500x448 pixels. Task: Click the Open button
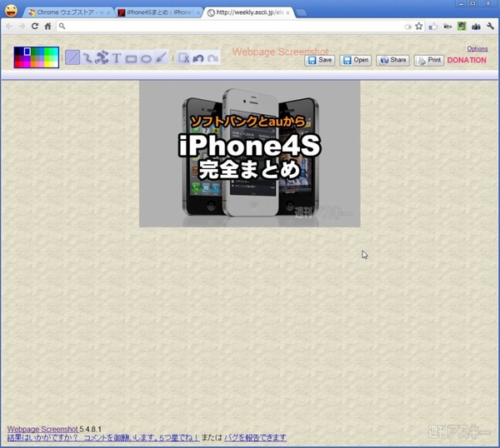[x=356, y=60]
